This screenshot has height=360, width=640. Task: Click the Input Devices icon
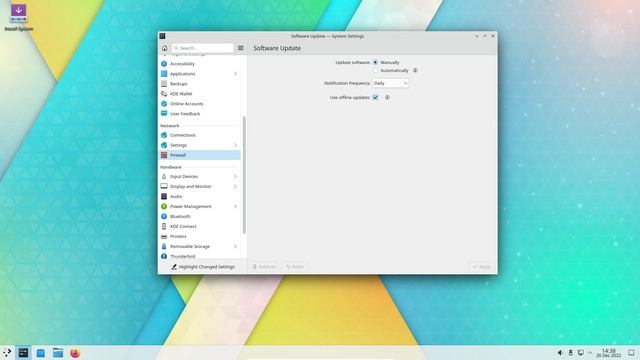click(x=164, y=176)
